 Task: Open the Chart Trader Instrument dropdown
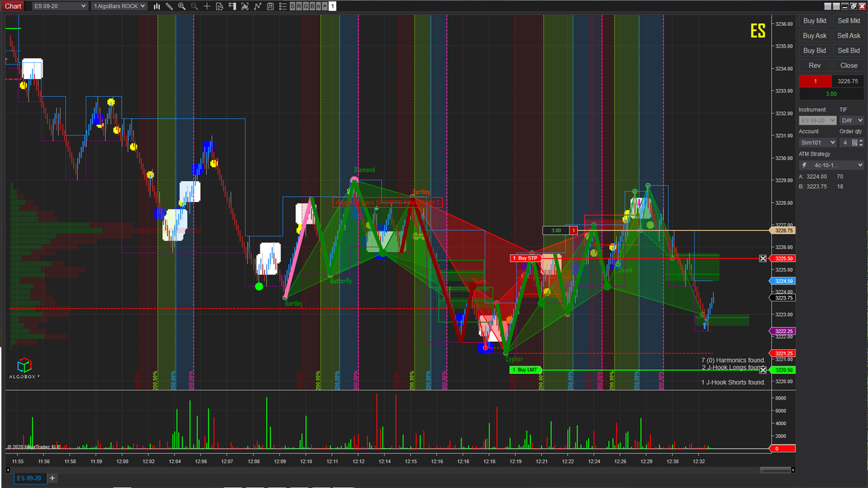point(817,120)
